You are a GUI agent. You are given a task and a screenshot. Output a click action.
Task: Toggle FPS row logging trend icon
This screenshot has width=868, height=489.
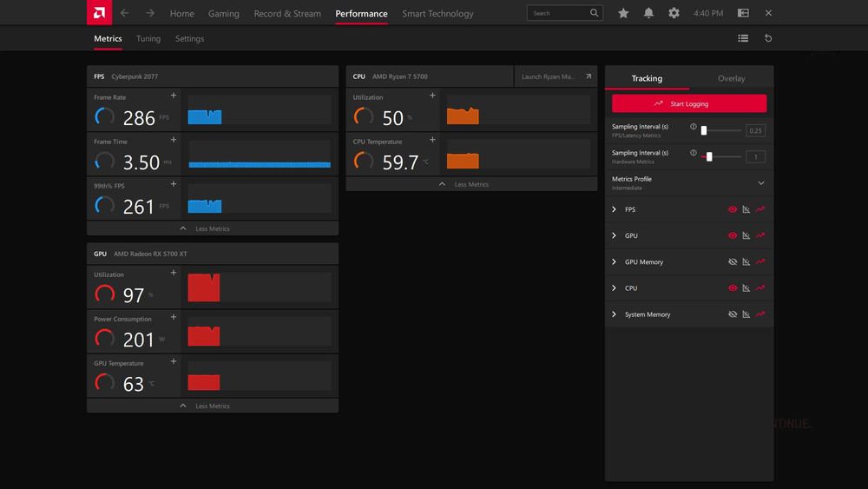(760, 209)
